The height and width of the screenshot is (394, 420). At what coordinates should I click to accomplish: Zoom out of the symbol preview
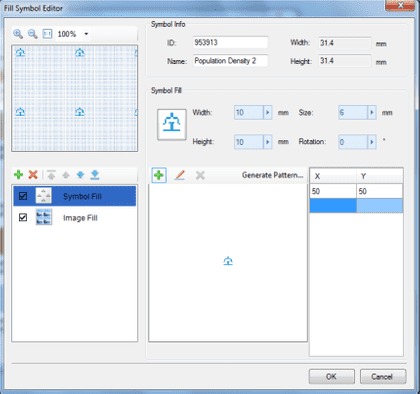(x=33, y=34)
